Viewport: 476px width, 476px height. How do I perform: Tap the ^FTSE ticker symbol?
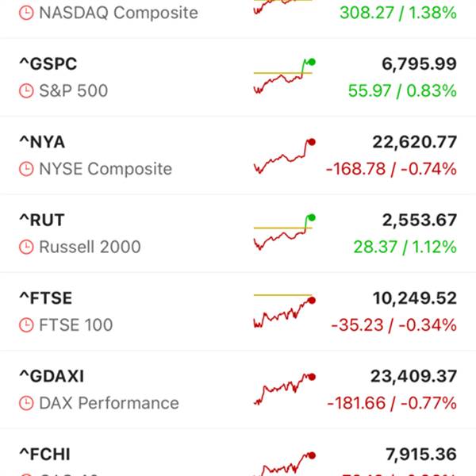(45, 298)
